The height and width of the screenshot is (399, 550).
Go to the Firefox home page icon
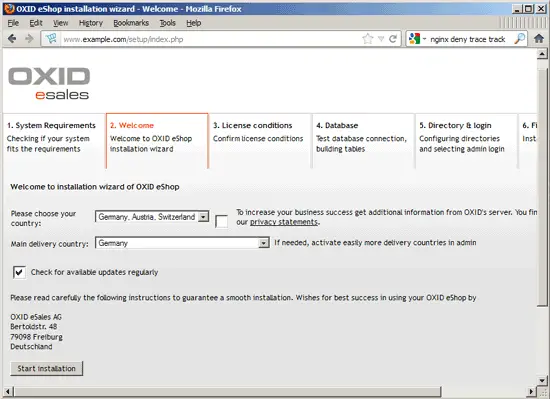click(539, 39)
